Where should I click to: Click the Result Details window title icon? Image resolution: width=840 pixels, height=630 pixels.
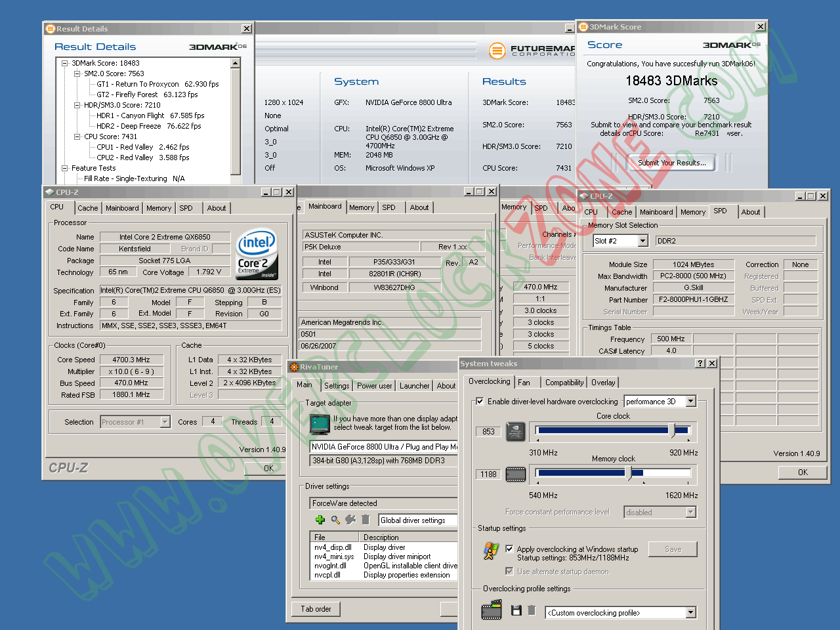coord(50,28)
